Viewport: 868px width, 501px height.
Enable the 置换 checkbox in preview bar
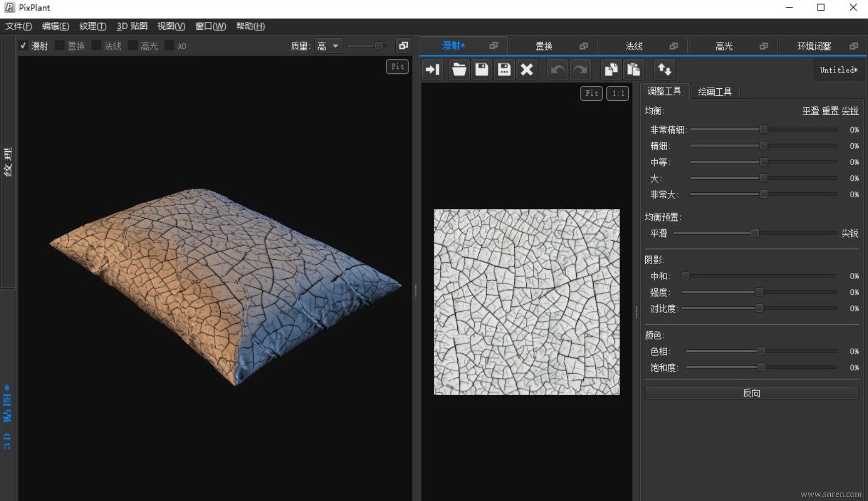click(60, 46)
